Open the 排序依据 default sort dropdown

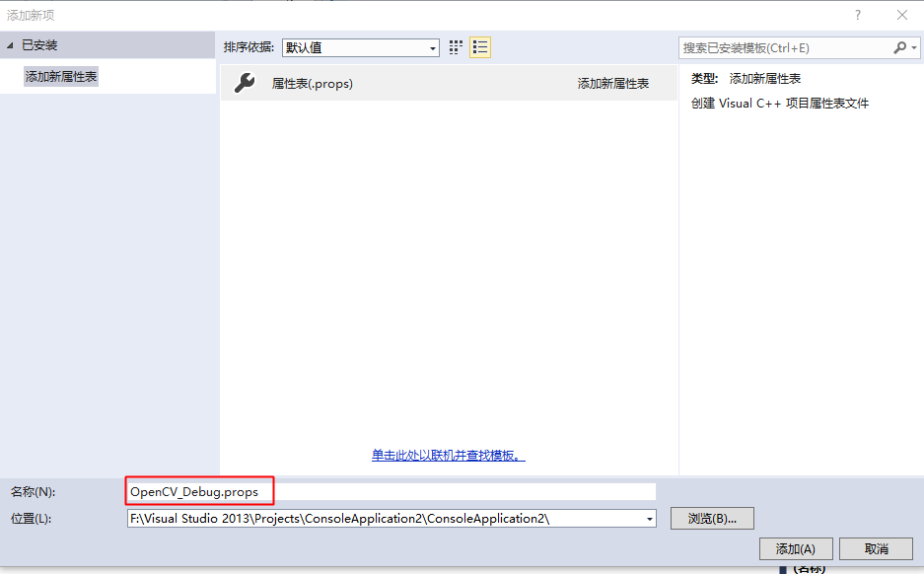click(432, 47)
